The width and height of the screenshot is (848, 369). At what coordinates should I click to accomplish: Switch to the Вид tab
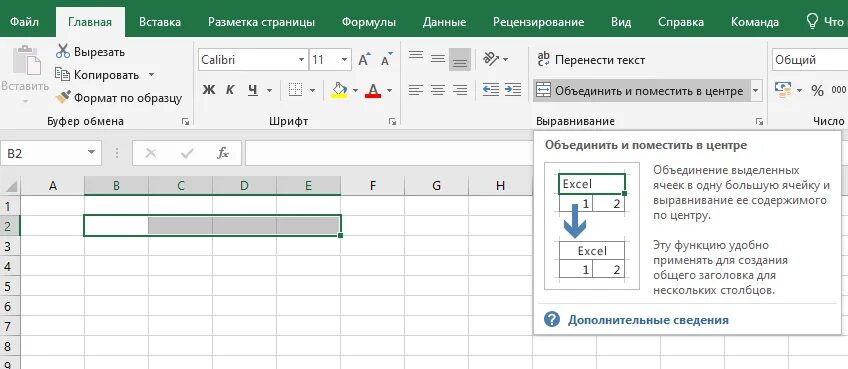[x=621, y=22]
